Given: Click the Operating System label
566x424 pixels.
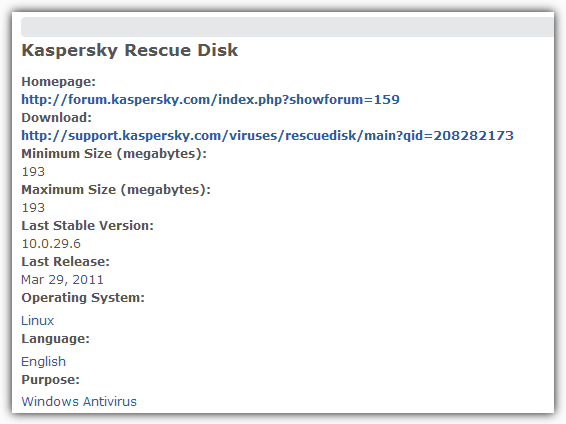Looking at the screenshot, I should 83,298.
